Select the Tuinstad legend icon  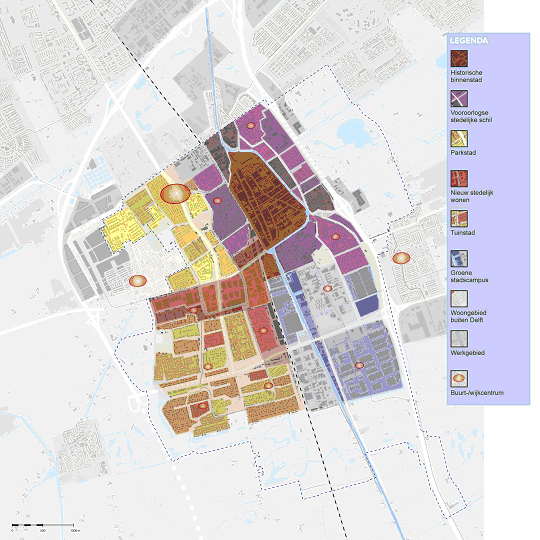point(459,218)
